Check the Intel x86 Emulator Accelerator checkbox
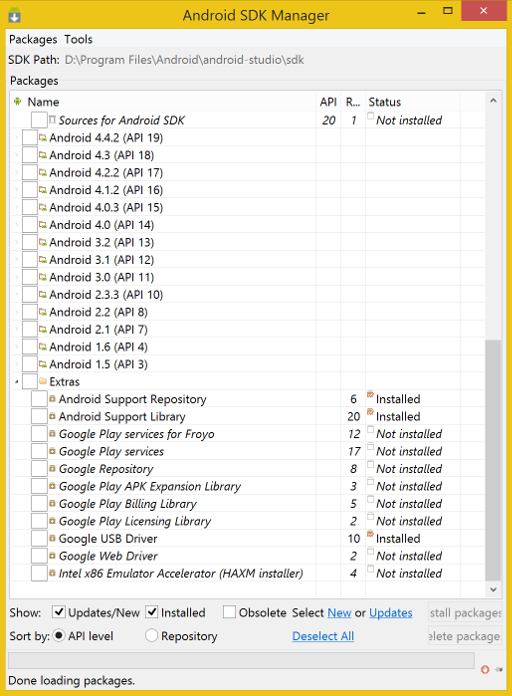The width and height of the screenshot is (512, 696). click(39, 573)
